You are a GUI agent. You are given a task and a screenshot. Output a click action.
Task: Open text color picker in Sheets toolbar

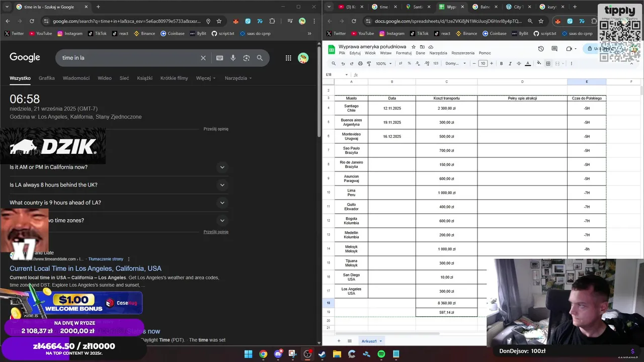point(528,63)
